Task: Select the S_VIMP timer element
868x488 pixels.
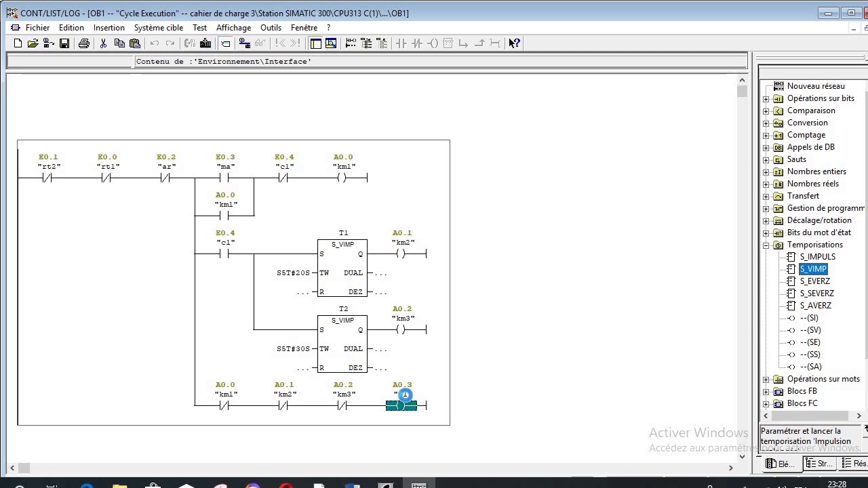Action: [x=813, y=269]
